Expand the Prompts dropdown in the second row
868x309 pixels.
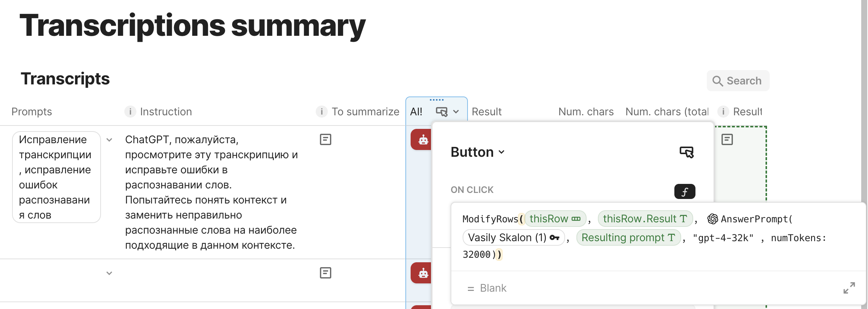109,273
